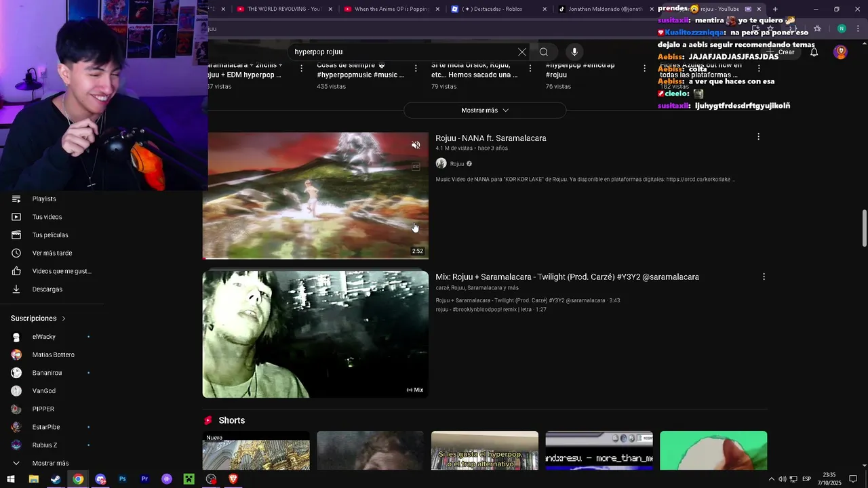Open Premiere Pro from the taskbar
Viewport: 868px width, 488px height.
[x=144, y=479]
